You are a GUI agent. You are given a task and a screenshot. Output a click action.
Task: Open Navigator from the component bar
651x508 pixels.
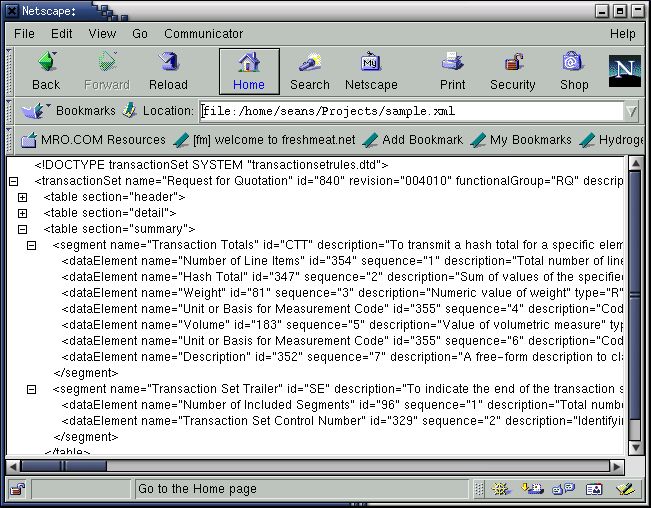501,489
